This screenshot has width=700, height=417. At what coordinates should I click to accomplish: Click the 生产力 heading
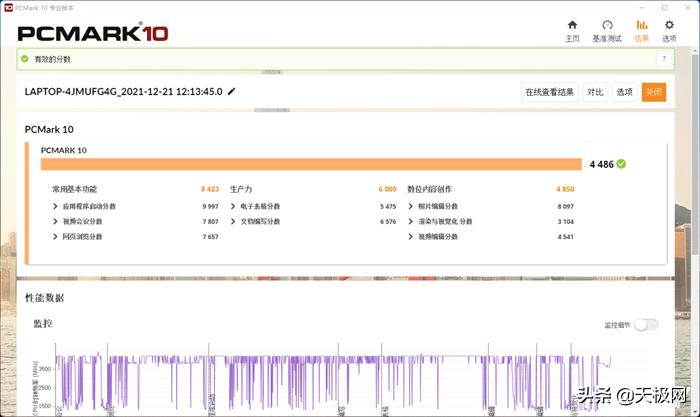click(x=241, y=189)
